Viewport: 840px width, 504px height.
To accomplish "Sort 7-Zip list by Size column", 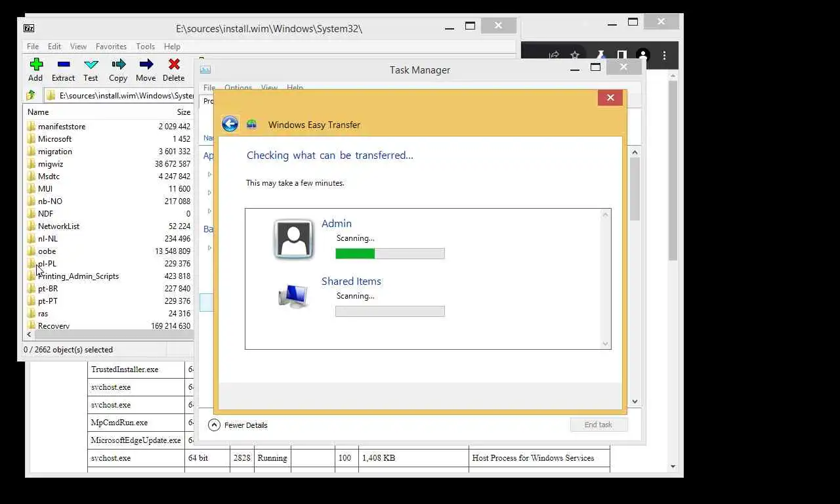I will 184,112.
